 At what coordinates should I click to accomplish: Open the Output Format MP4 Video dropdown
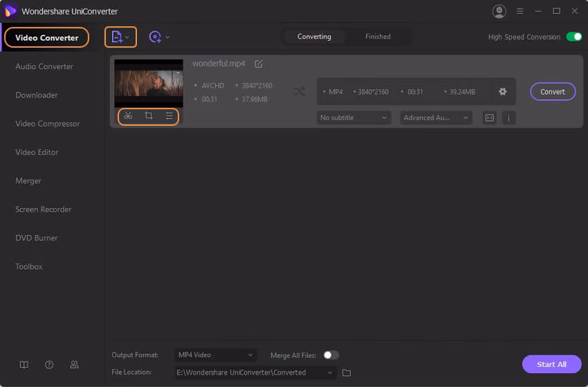click(x=216, y=355)
